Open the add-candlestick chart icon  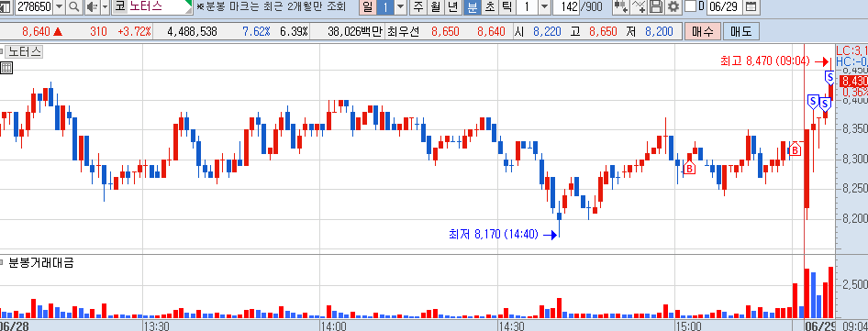click(x=621, y=7)
